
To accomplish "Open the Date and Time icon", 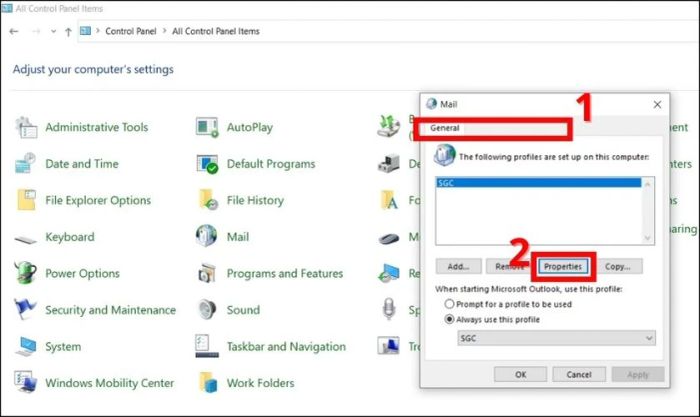I will pyautogui.click(x=25, y=163).
